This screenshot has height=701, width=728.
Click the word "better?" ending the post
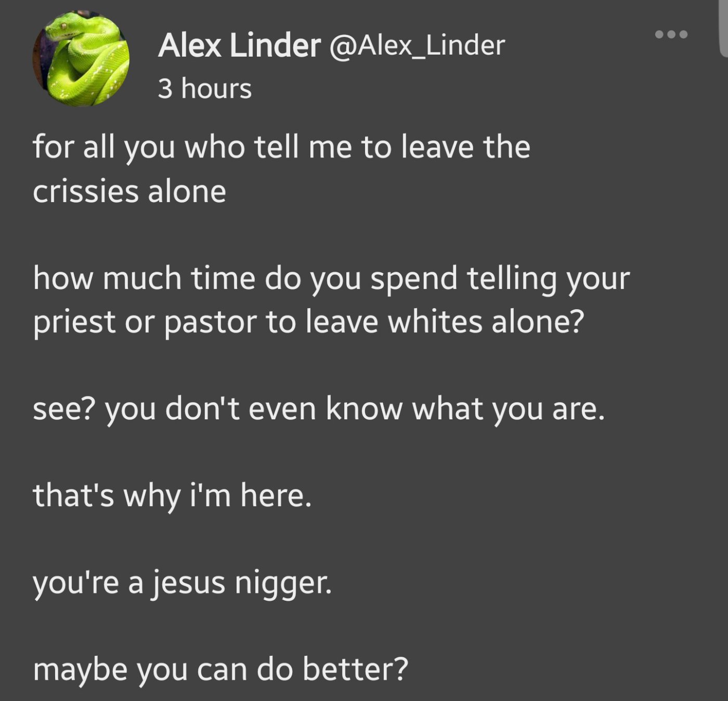[x=355, y=669]
